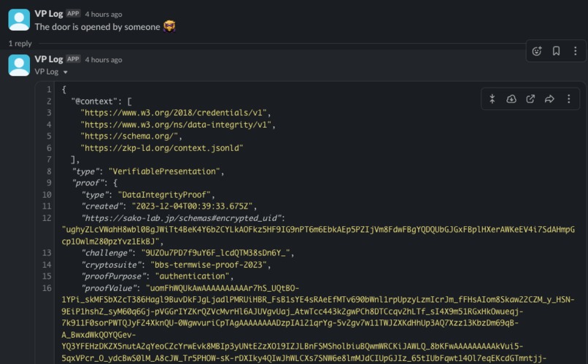Image resolution: width=588 pixels, height=364 pixels.
Task: Click the "@context" key on line 2
Action: 94,101
